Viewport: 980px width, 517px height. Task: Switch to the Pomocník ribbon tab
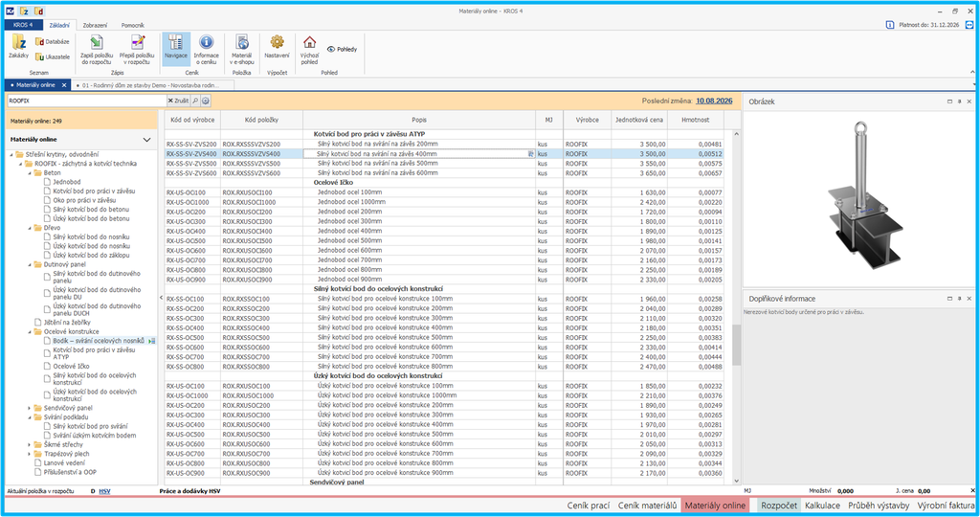click(x=132, y=25)
